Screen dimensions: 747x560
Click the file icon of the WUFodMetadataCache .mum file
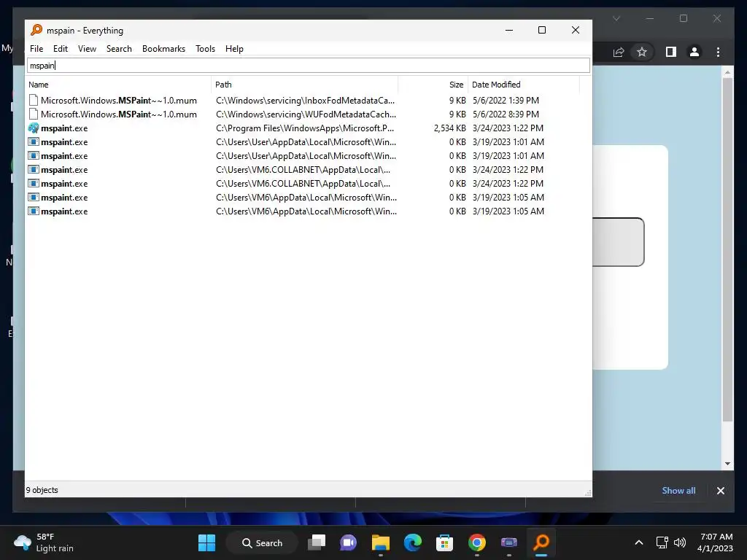click(x=34, y=114)
